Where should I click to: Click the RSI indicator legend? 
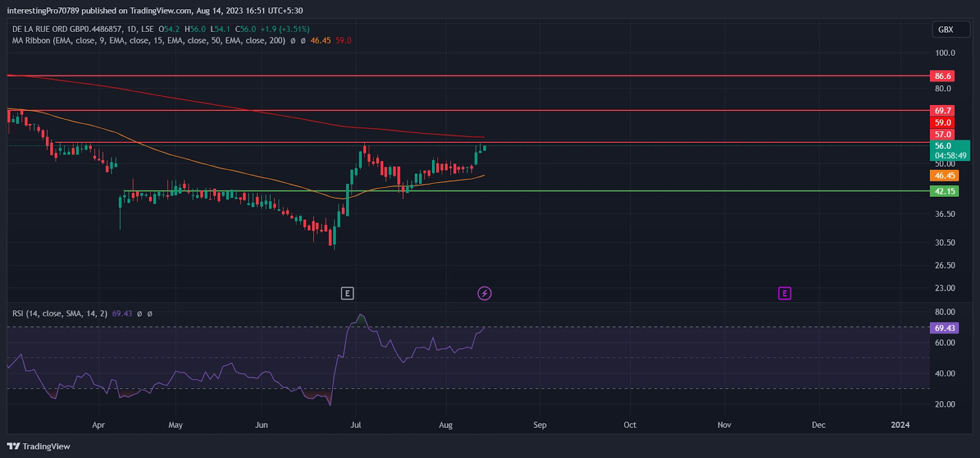coord(59,313)
